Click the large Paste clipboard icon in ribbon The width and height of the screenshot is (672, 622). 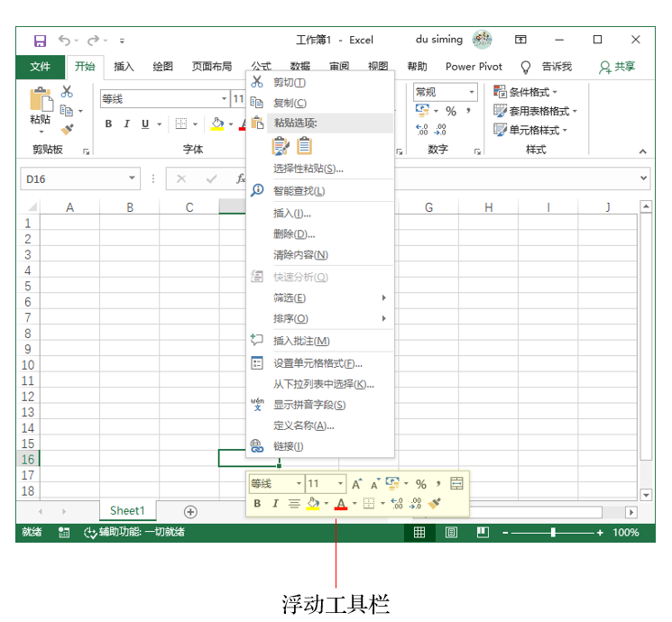coord(41,99)
